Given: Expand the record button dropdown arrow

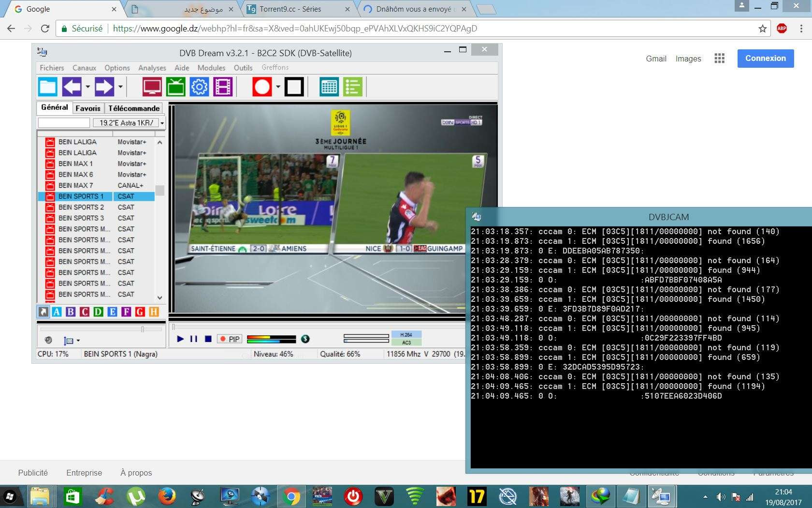Looking at the screenshot, I should 278,87.
